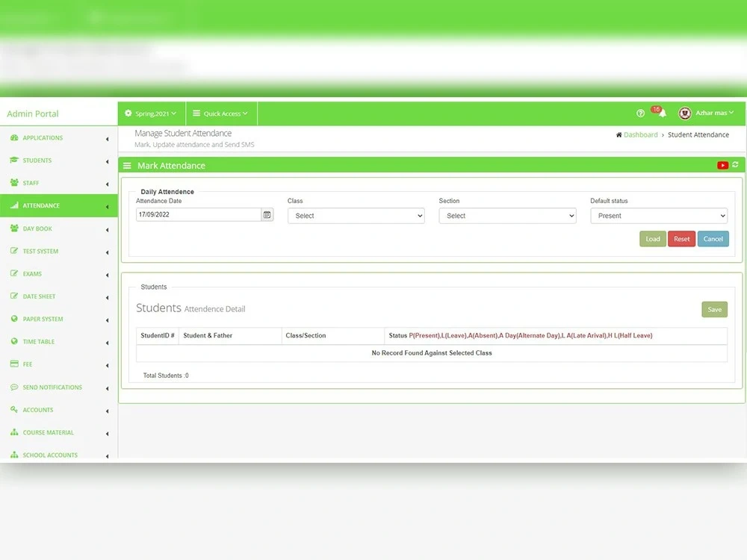Click the help question mark icon

click(640, 112)
